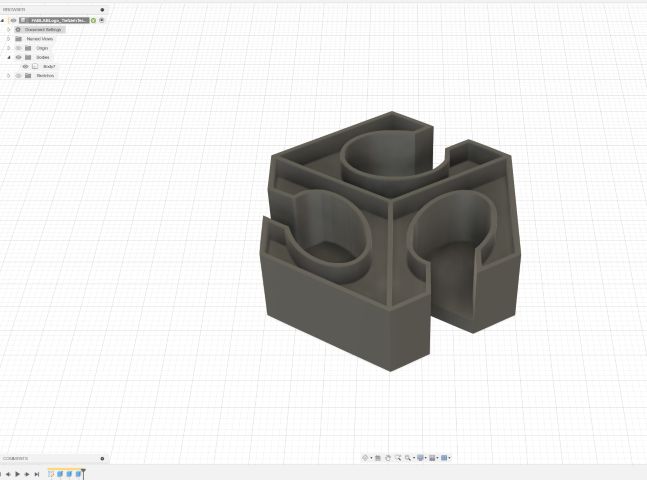This screenshot has width=647, height=480.
Task: Step timeline forward one feature
Action: pyautogui.click(x=27, y=474)
